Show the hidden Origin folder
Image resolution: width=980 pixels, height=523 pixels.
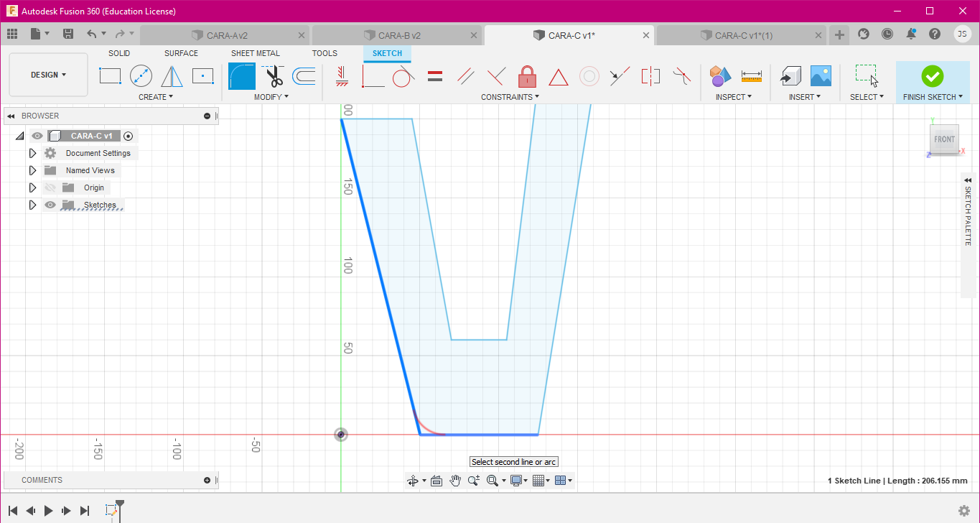click(x=50, y=188)
